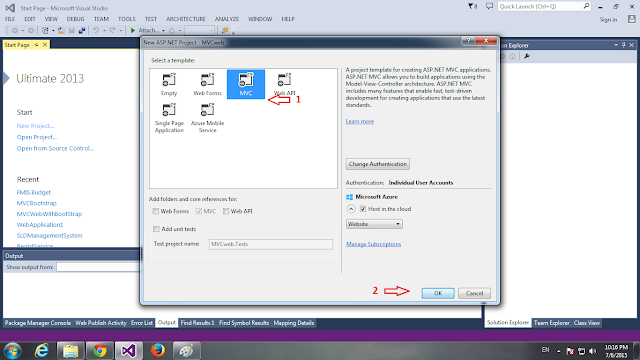The image size is (640, 360).
Task: Select the Empty project template icon
Action: 169,80
